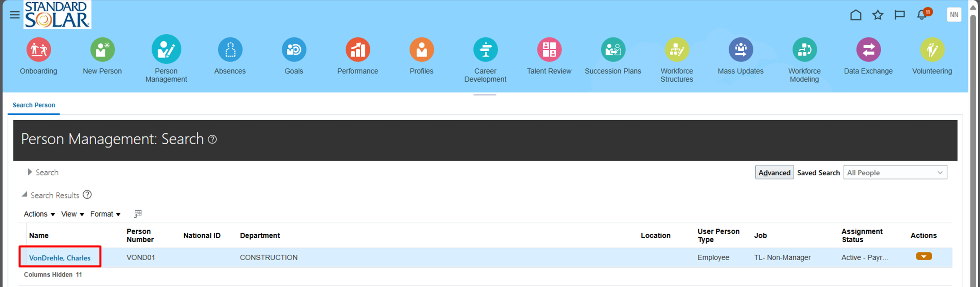The image size is (980, 287).
Task: Click the Location column header
Action: point(655,236)
